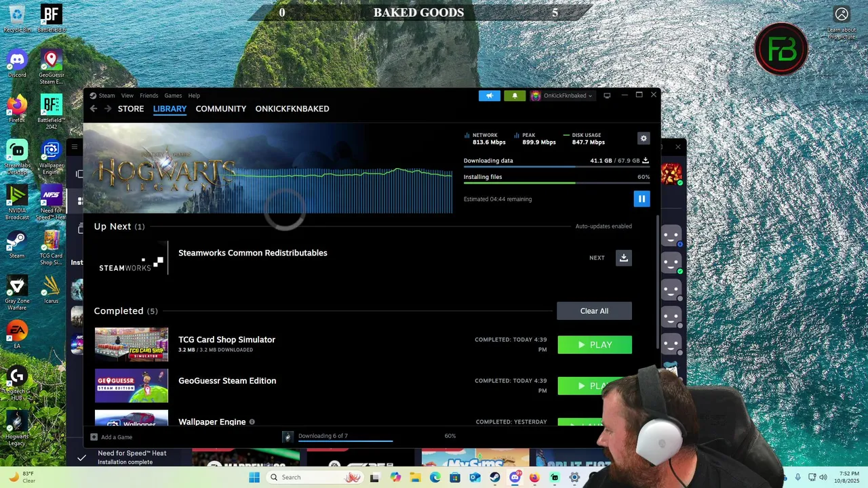
Task: Go to the LIBRARY tab
Action: coord(170,108)
